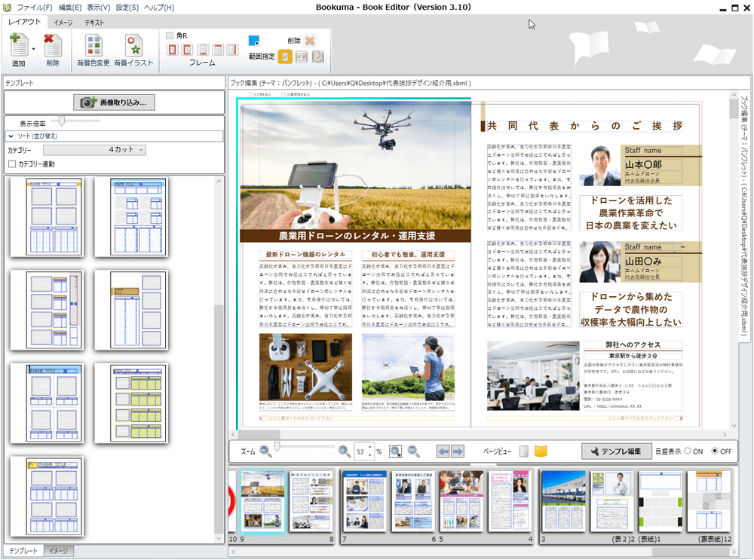Viewport: 754px width, 560px height.
Task: Enable the 角R checkbox
Action: [170, 35]
